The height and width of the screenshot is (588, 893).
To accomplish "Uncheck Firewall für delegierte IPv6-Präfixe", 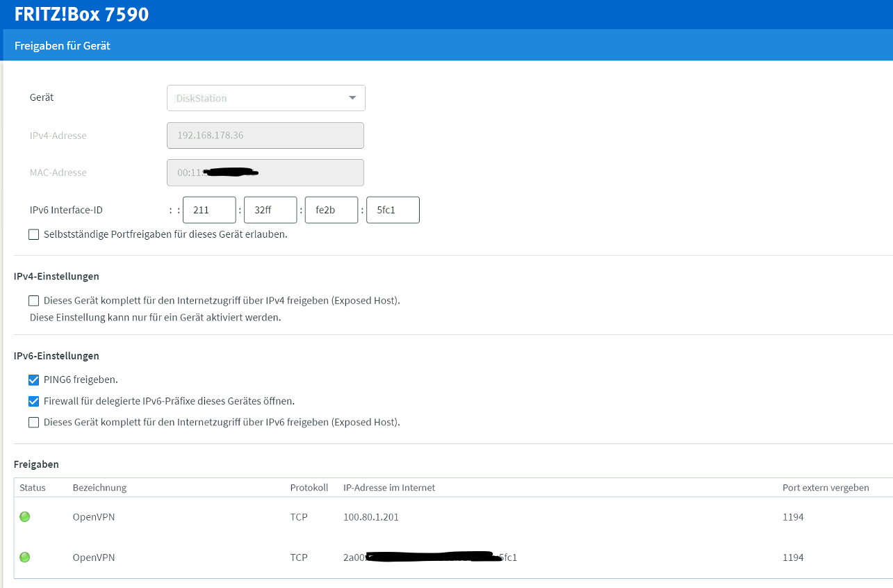I will click(34, 401).
